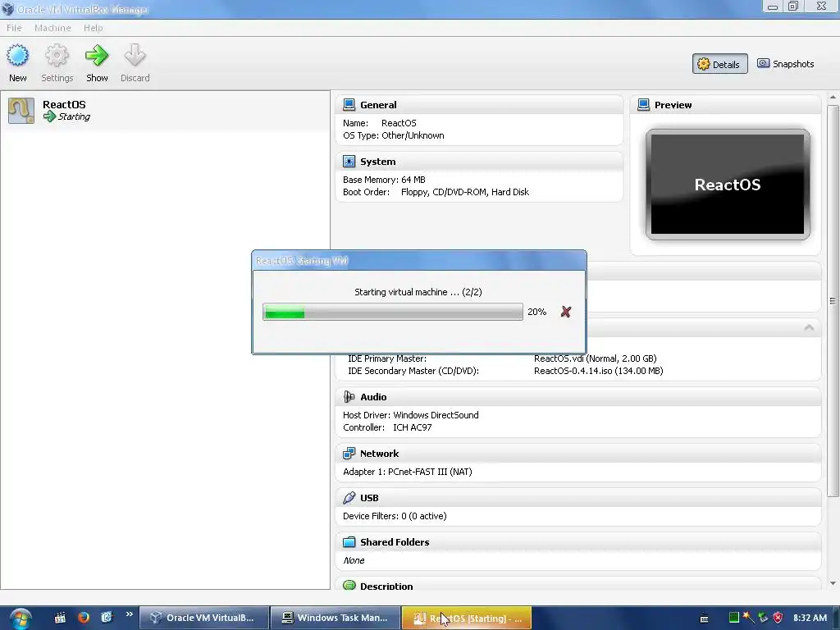Open the Shared Folders title link

[x=395, y=542]
